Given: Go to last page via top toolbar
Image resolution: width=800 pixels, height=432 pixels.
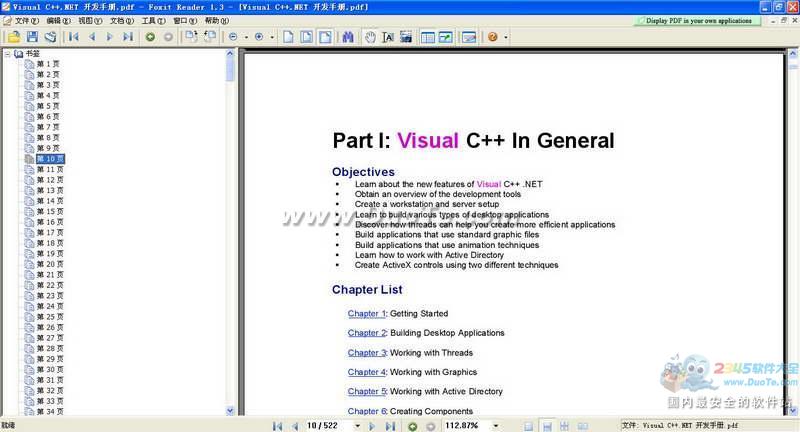Looking at the screenshot, I should tap(128, 37).
